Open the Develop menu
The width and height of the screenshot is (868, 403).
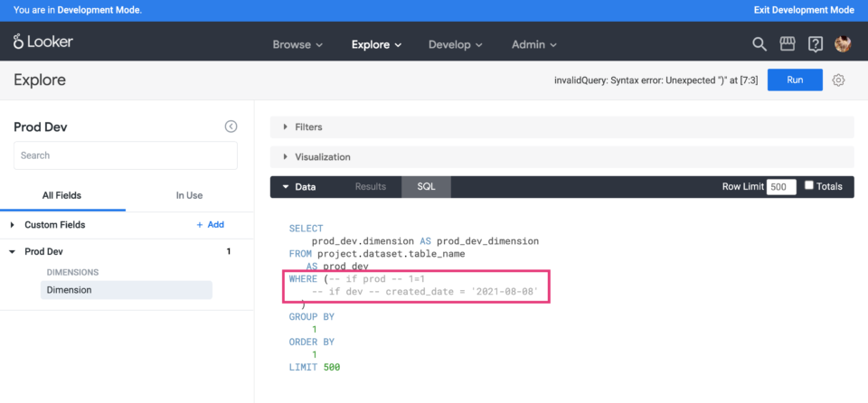456,45
